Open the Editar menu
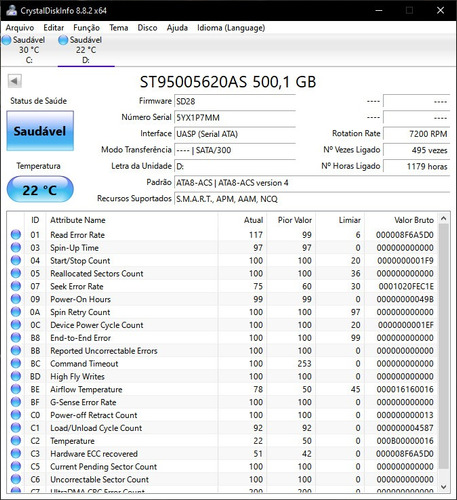 tap(53, 28)
